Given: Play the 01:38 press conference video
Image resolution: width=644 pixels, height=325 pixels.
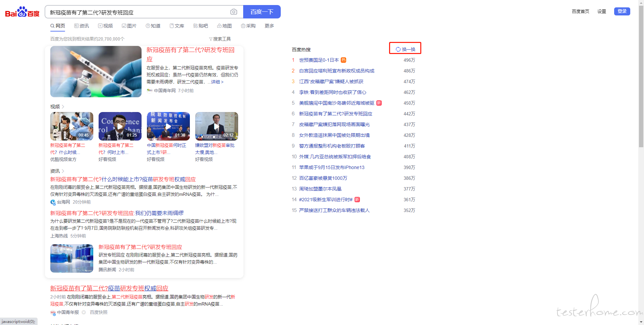Looking at the screenshot, I should pos(168,126).
